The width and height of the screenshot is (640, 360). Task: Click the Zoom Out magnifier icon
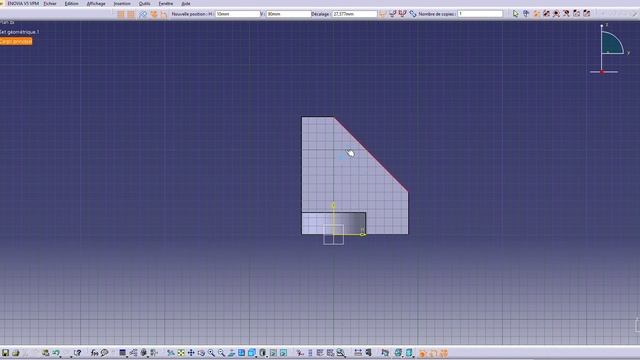pyautogui.click(x=221, y=353)
